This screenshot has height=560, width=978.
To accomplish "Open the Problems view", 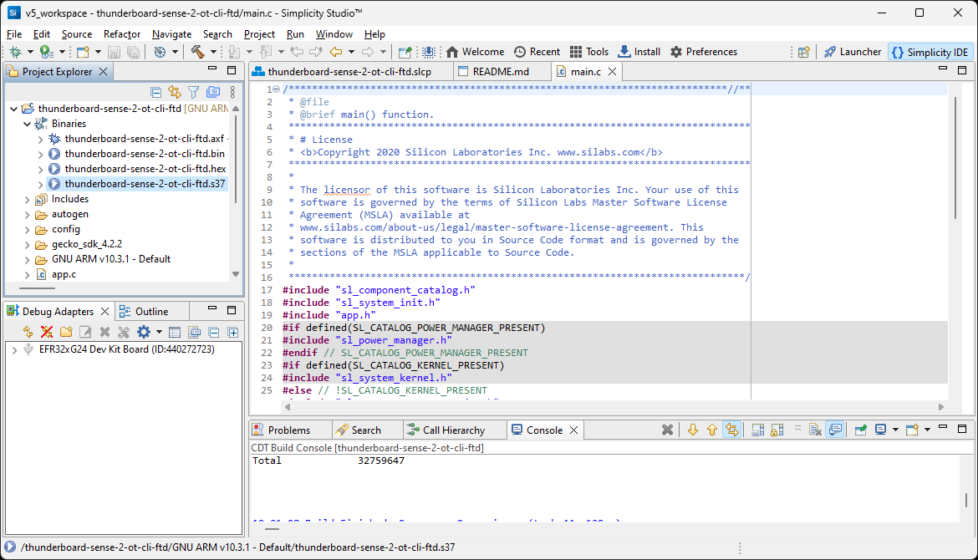I will [289, 429].
